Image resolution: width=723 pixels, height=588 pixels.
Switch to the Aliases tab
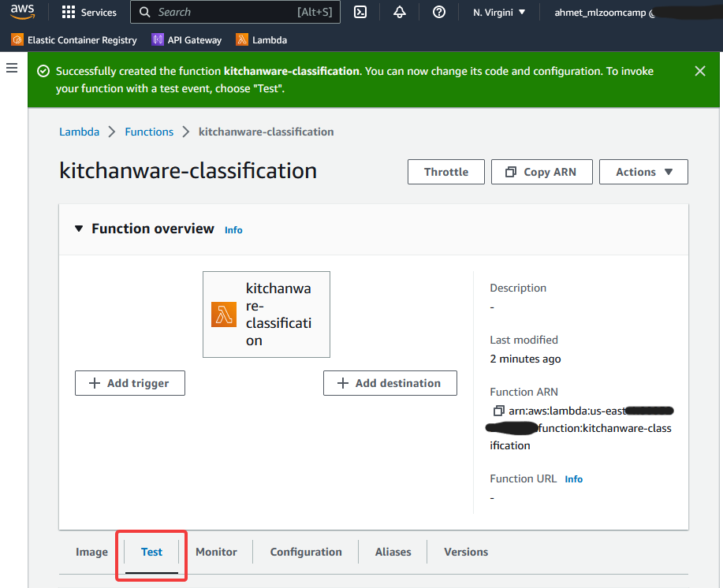click(x=393, y=552)
